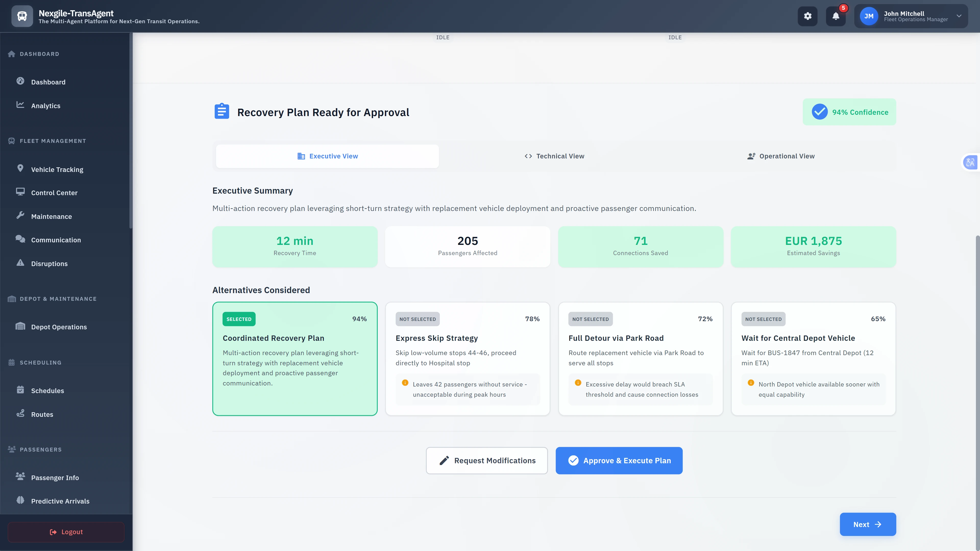980x551 pixels.
Task: Click Approve & Execute Plan
Action: [x=619, y=460]
